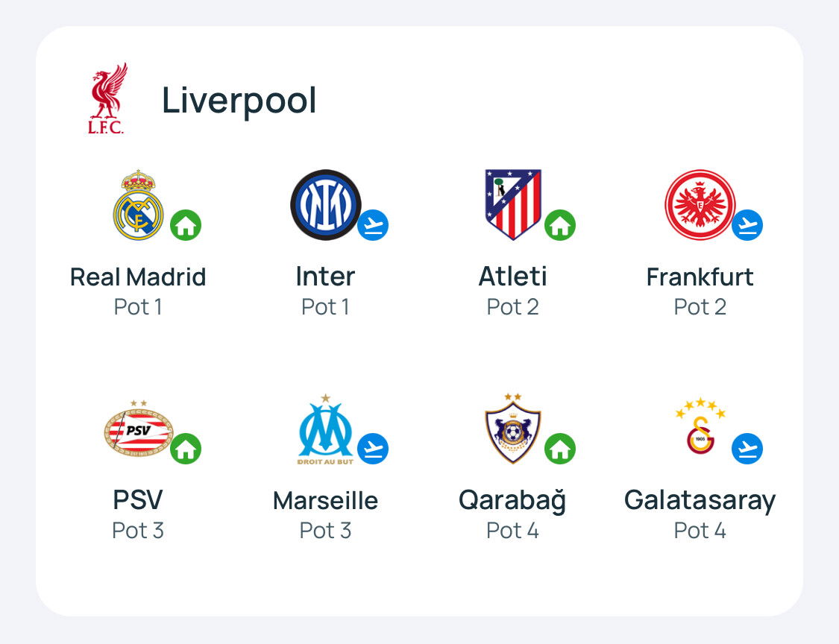
Task: Click the away plane badge beside Marseille
Action: pos(373,448)
